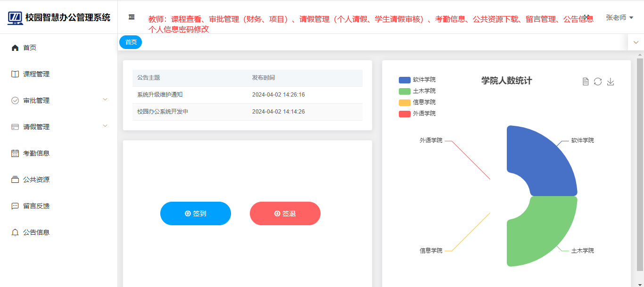Open the 张老师 user dropdown
This screenshot has height=287, width=644.
click(x=619, y=17)
